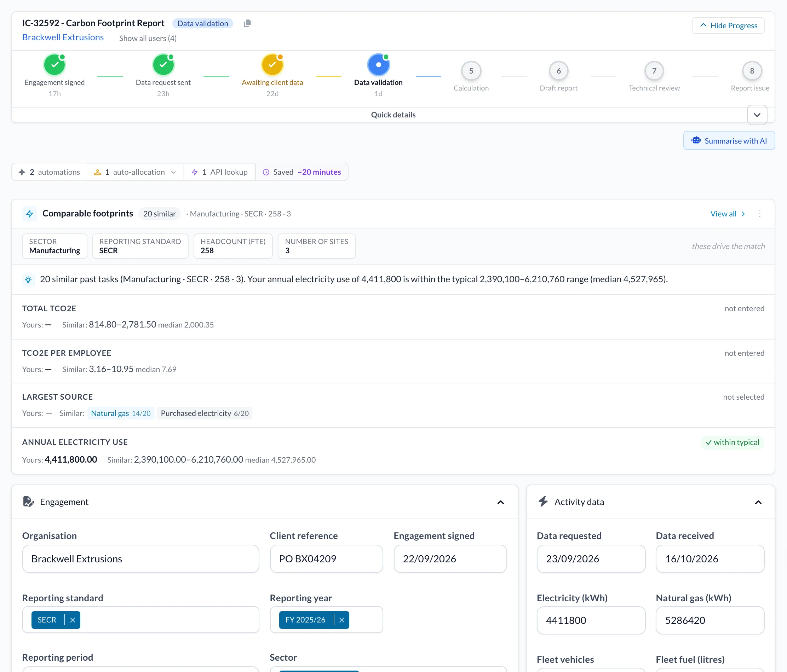The image size is (787, 672).
Task: Collapse the Engagement section
Action: coord(501,502)
